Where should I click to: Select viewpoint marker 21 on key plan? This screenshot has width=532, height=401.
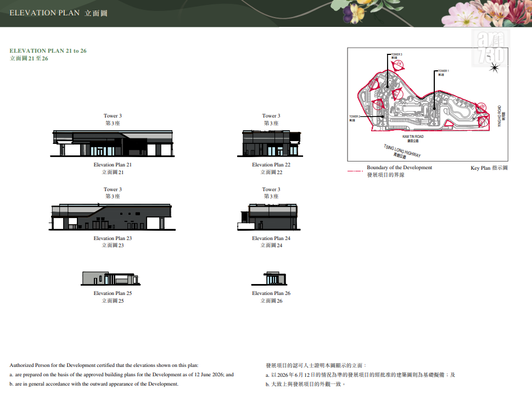(397, 94)
